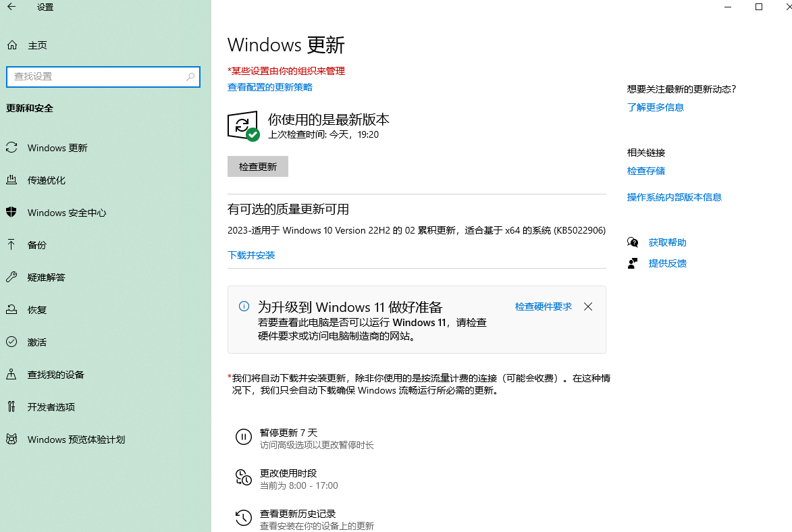This screenshot has width=792, height=532.
Task: Dismiss the Windows 11 upgrade banner
Action: [588, 307]
